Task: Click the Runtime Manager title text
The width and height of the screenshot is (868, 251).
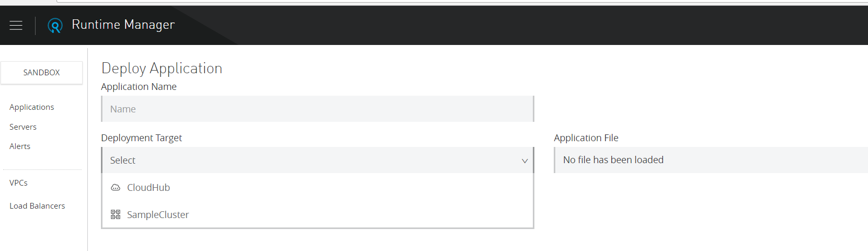Action: click(123, 25)
